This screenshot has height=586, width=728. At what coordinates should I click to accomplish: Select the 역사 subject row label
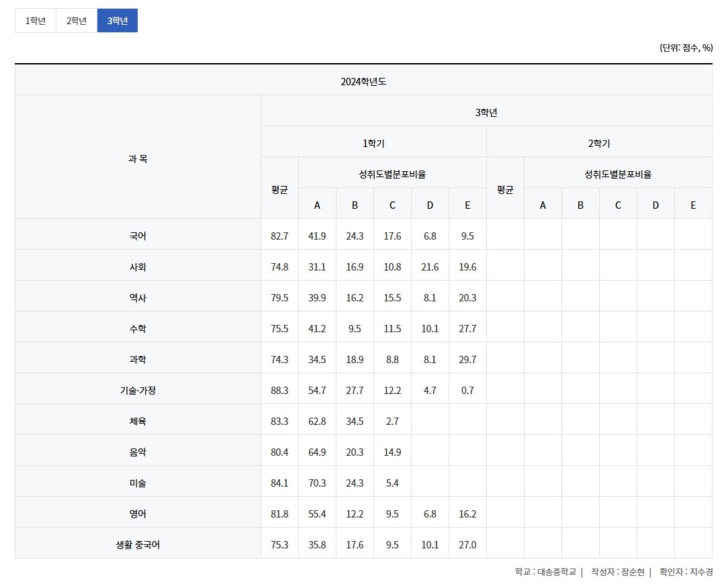coord(138,298)
